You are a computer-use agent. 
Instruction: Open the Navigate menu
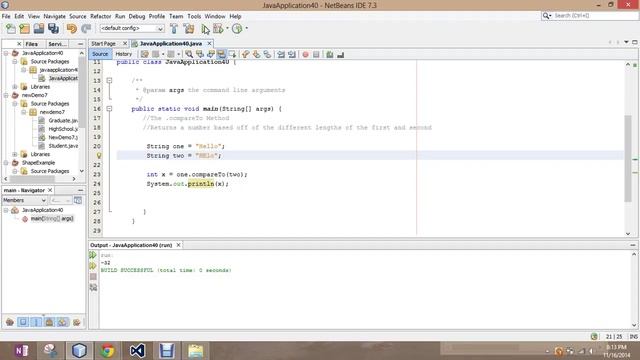point(54,16)
